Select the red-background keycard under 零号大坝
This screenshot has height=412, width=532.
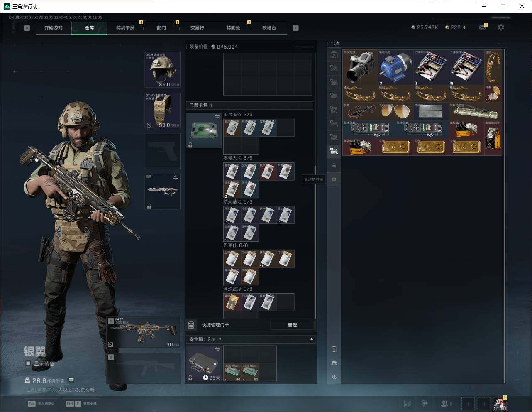coord(268,171)
